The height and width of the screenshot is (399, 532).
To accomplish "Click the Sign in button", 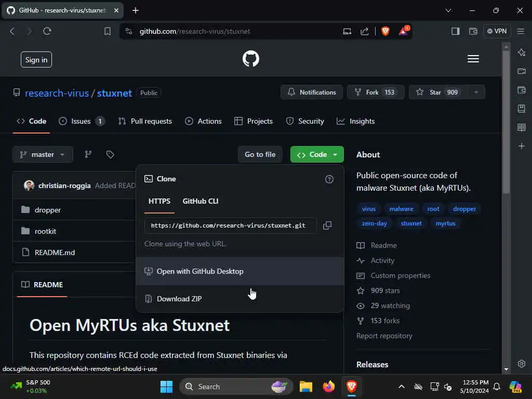I will point(36,60).
